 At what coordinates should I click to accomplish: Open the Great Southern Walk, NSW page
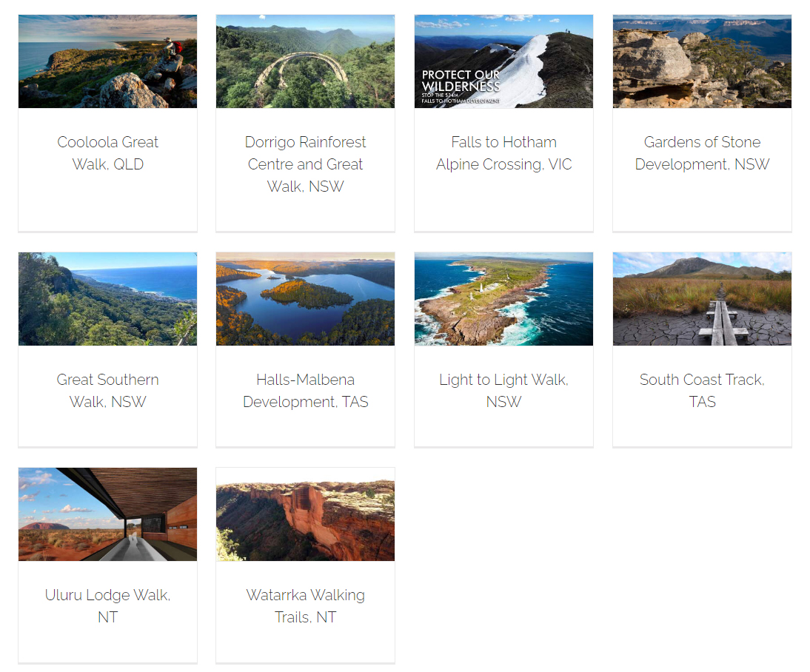[x=107, y=390]
